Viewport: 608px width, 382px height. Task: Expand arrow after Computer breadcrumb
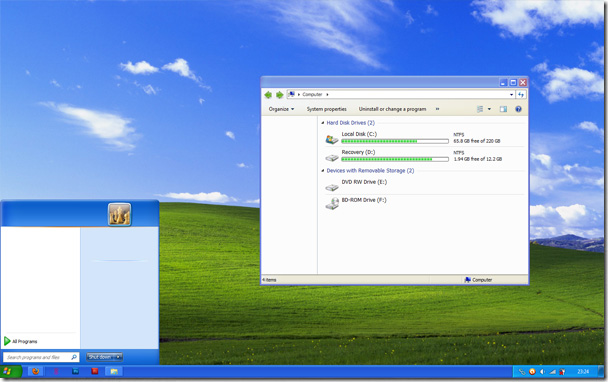coord(327,94)
